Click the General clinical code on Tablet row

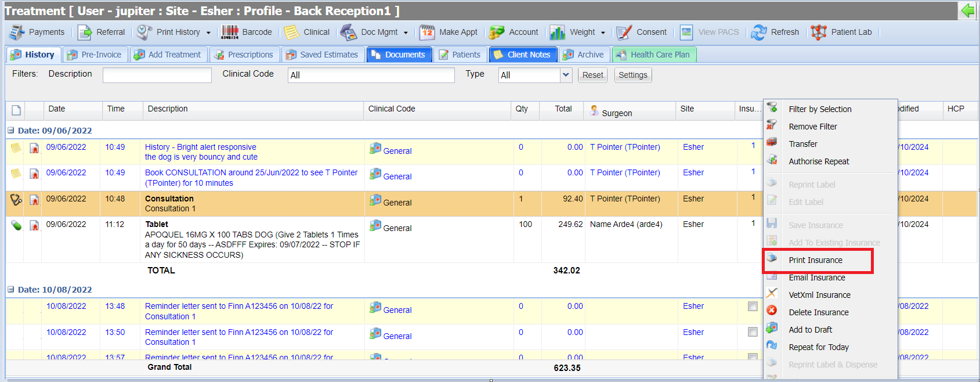[397, 228]
